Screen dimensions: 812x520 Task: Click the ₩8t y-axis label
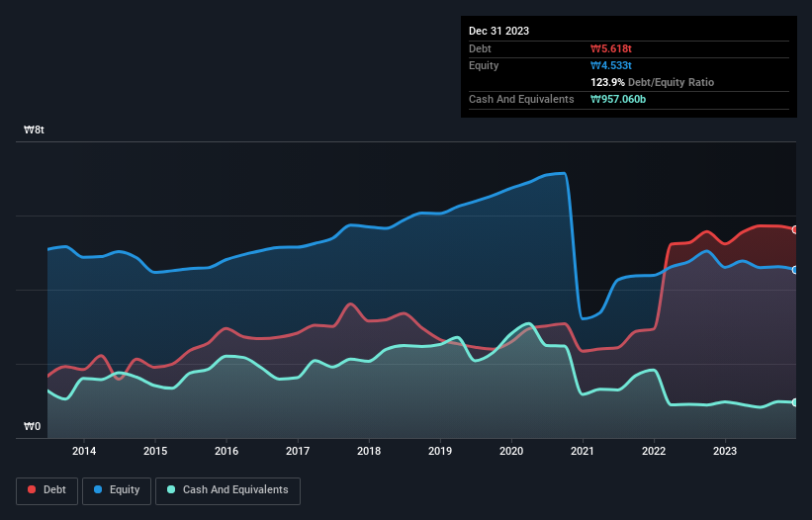[x=35, y=130]
